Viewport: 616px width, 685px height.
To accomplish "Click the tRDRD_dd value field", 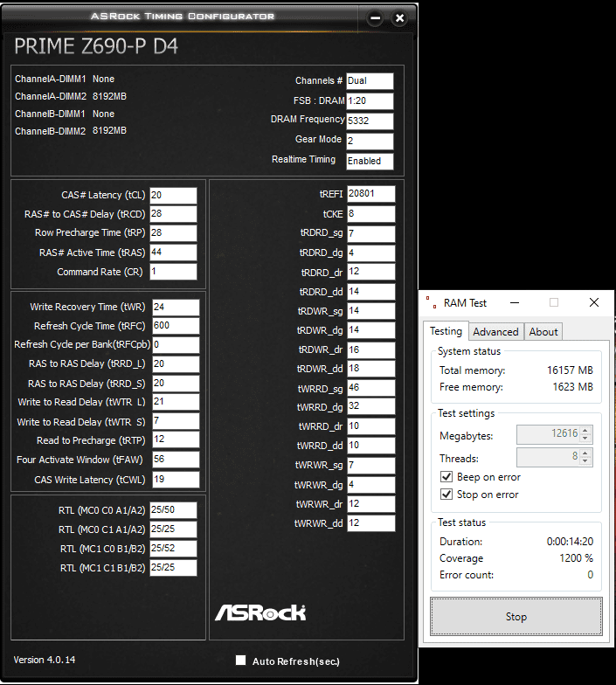I will point(370,292).
